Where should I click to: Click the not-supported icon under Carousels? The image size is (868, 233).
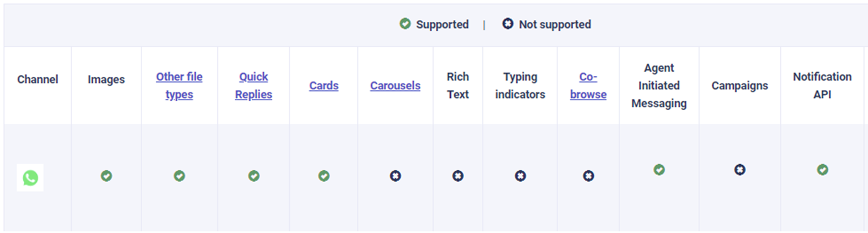(395, 176)
